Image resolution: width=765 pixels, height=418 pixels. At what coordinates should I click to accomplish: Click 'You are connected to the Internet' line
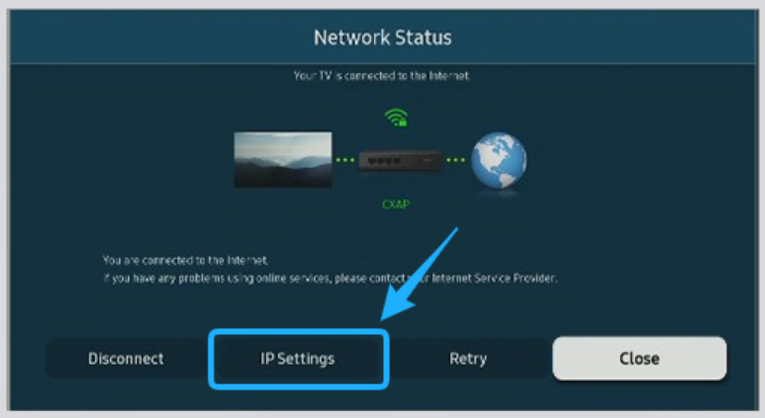185,260
